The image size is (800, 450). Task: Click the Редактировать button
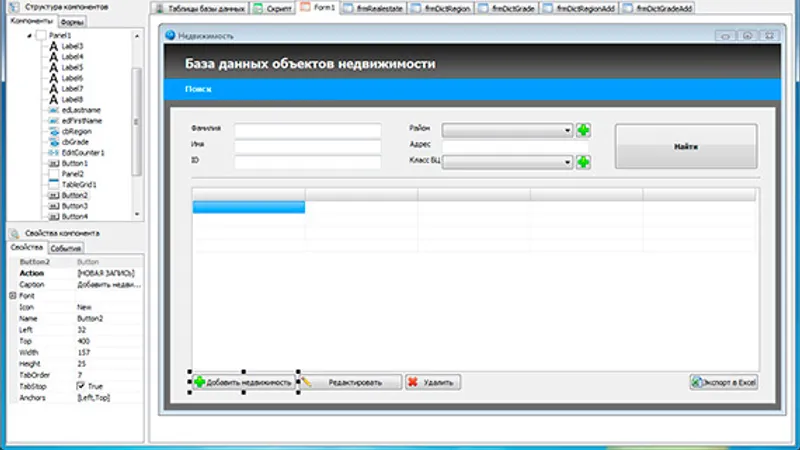350,382
